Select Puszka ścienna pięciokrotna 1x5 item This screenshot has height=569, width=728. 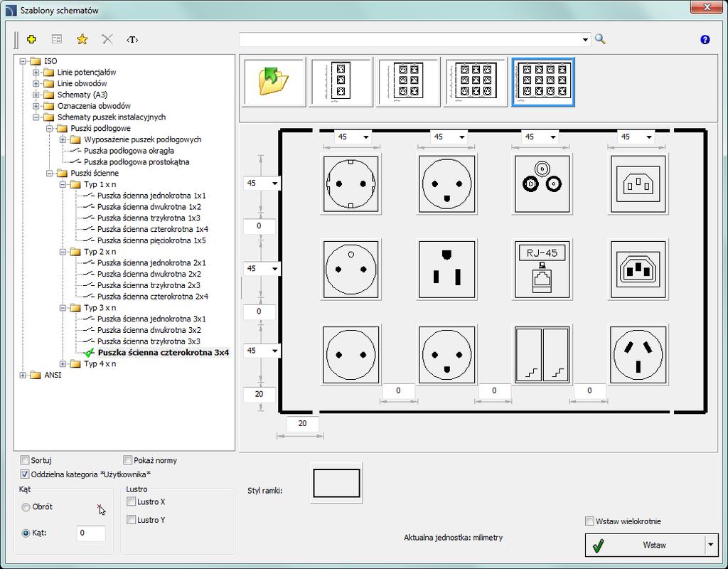click(x=151, y=240)
